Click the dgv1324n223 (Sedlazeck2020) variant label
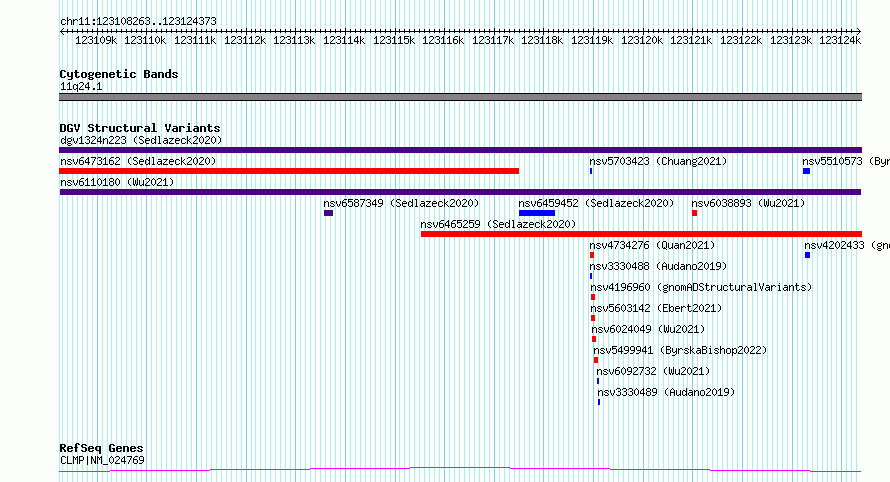The width and height of the screenshot is (890, 482). [141, 140]
